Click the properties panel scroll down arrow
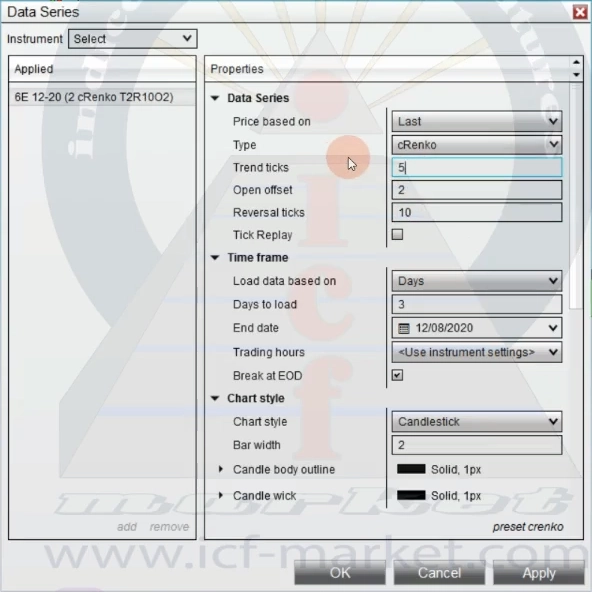Image resolution: width=592 pixels, height=592 pixels. [x=576, y=75]
